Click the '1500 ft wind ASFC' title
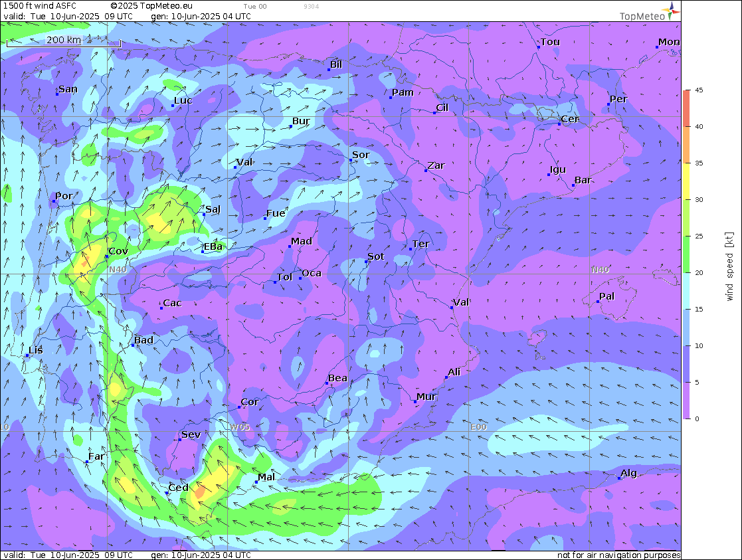 point(40,6)
